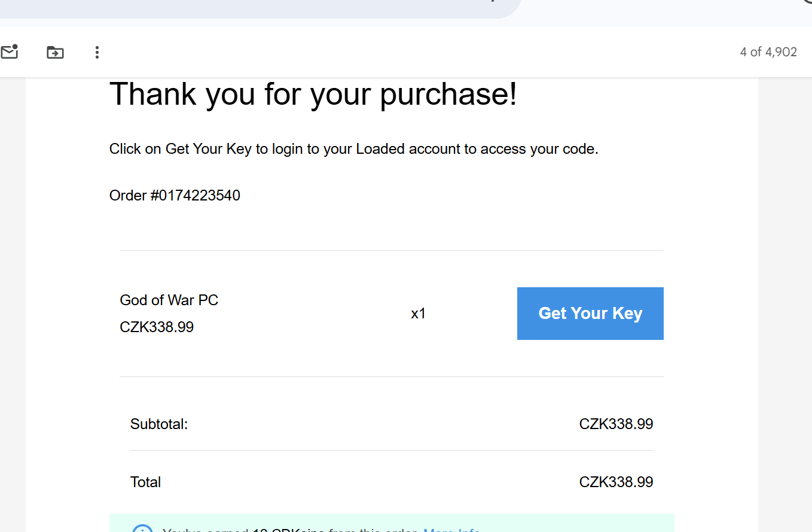Open the More Info link
Viewport: 812px width, 532px height.
(451, 530)
